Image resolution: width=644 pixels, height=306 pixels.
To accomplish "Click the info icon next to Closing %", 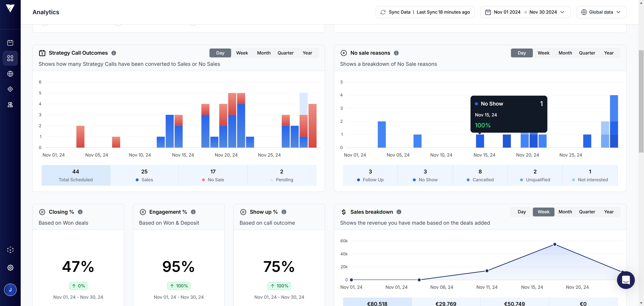I will 80,212.
